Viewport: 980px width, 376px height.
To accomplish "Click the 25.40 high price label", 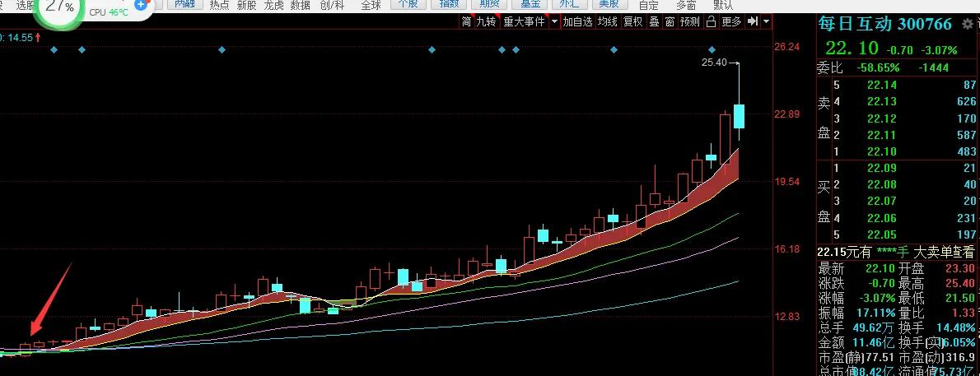I will point(714,62).
